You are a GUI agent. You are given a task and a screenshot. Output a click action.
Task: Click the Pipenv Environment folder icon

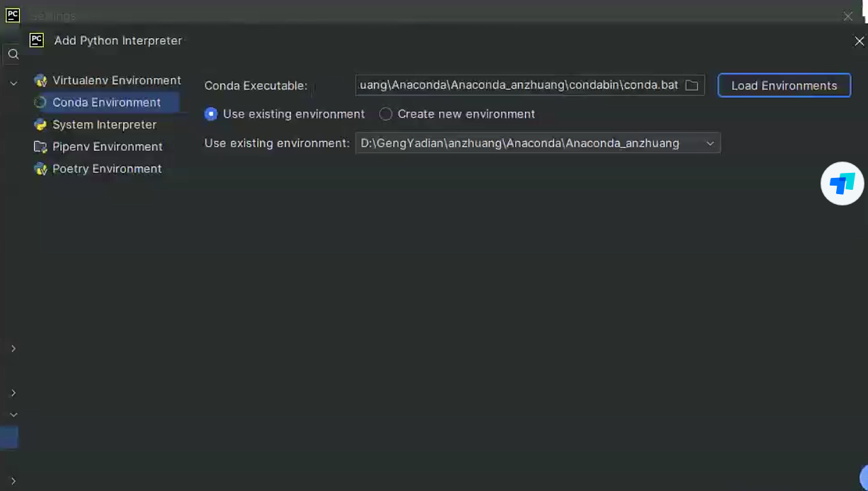(40, 147)
